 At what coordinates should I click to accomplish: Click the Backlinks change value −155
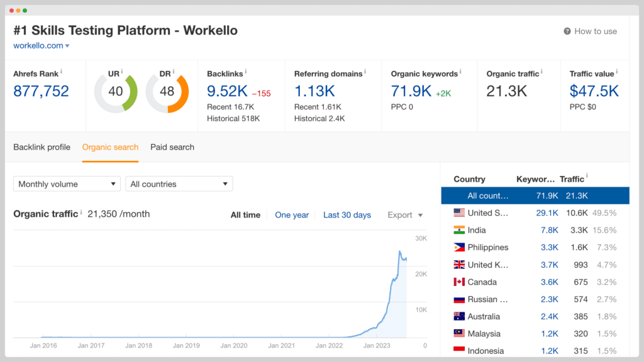click(261, 94)
